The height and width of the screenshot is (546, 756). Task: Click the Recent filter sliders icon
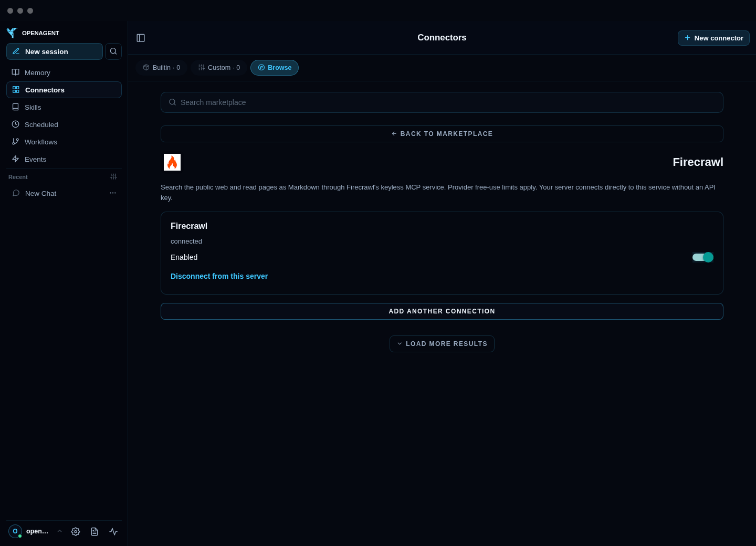click(x=113, y=177)
